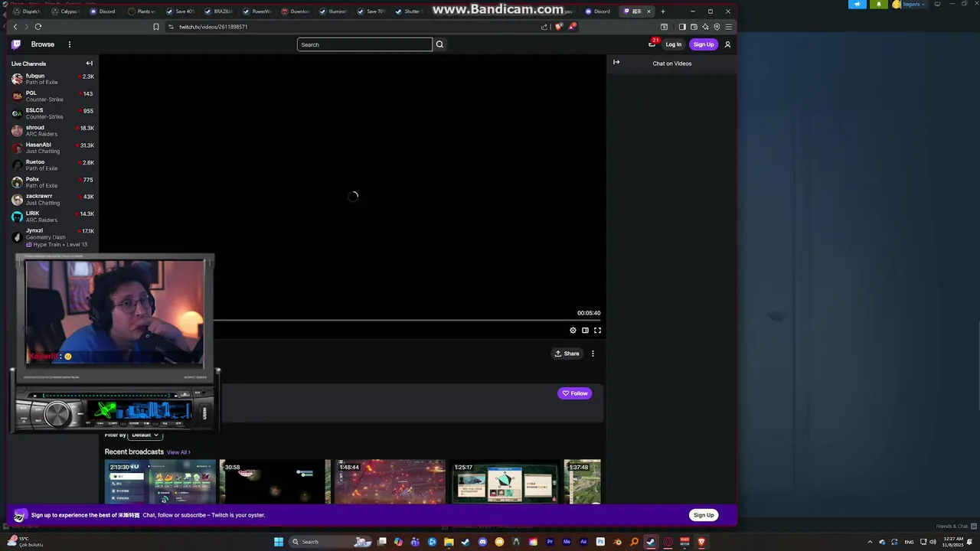Open zackrawrr live channel in sidebar

[x=53, y=200]
